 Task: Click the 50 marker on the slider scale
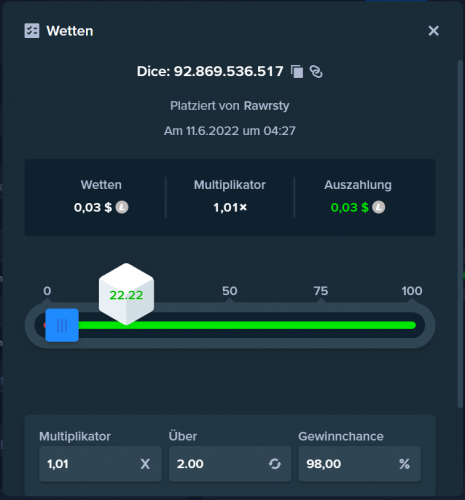pos(230,291)
